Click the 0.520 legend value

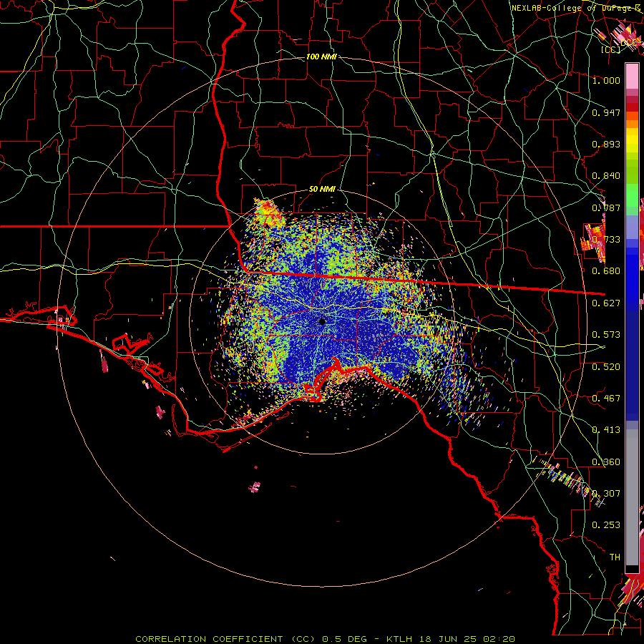tap(606, 366)
